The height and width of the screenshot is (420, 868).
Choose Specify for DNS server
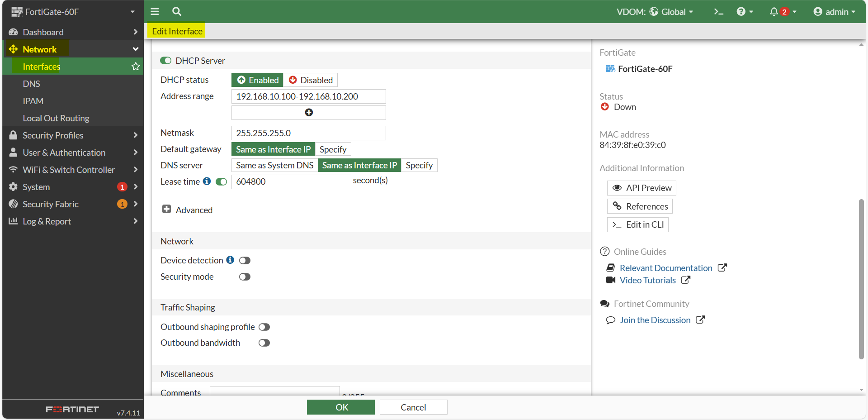419,165
